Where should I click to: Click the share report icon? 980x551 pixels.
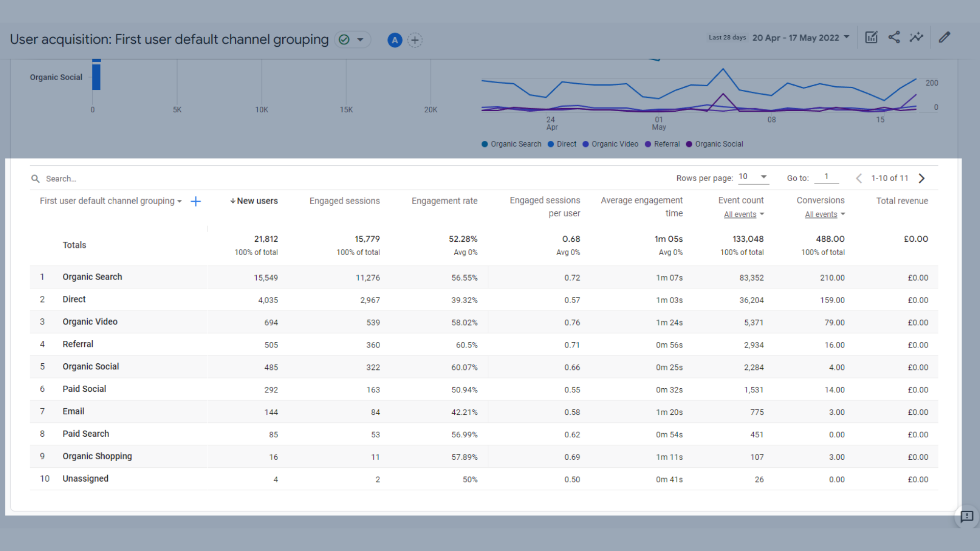click(x=894, y=37)
